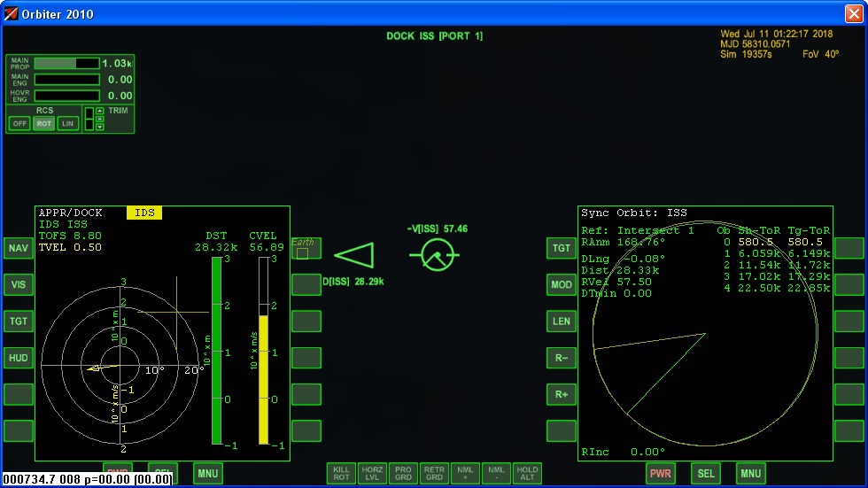Click the DLng -0.08° readout
The height and width of the screenshot is (488, 868).
tap(623, 259)
